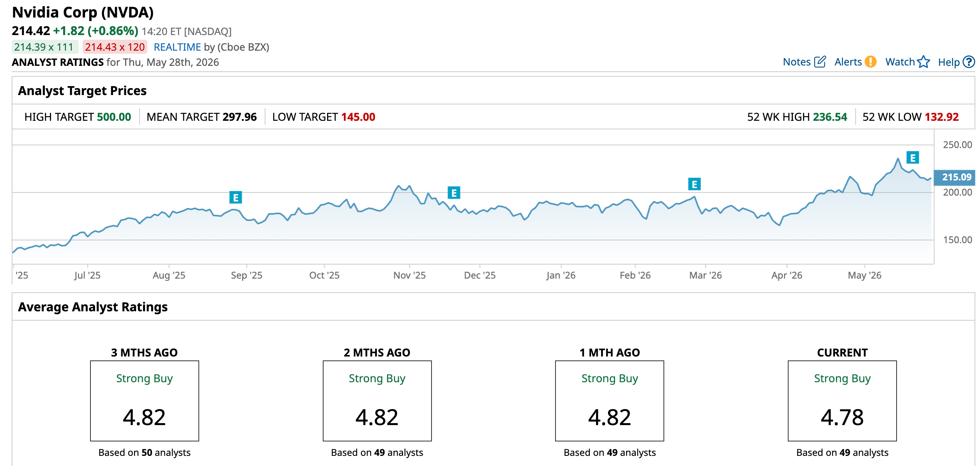This screenshot has width=980, height=466.
Task: Open the Alerts link
Action: [848, 62]
